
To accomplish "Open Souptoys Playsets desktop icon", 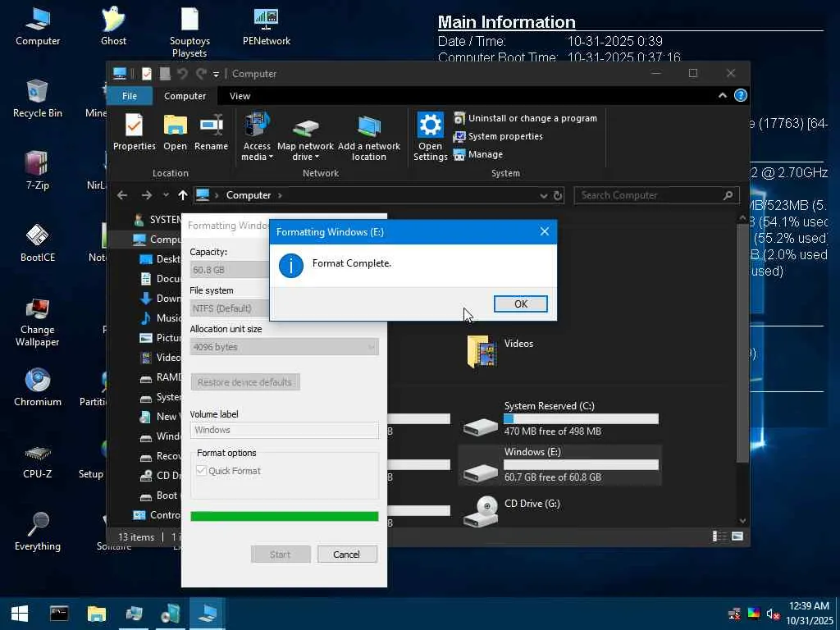I will [189, 32].
